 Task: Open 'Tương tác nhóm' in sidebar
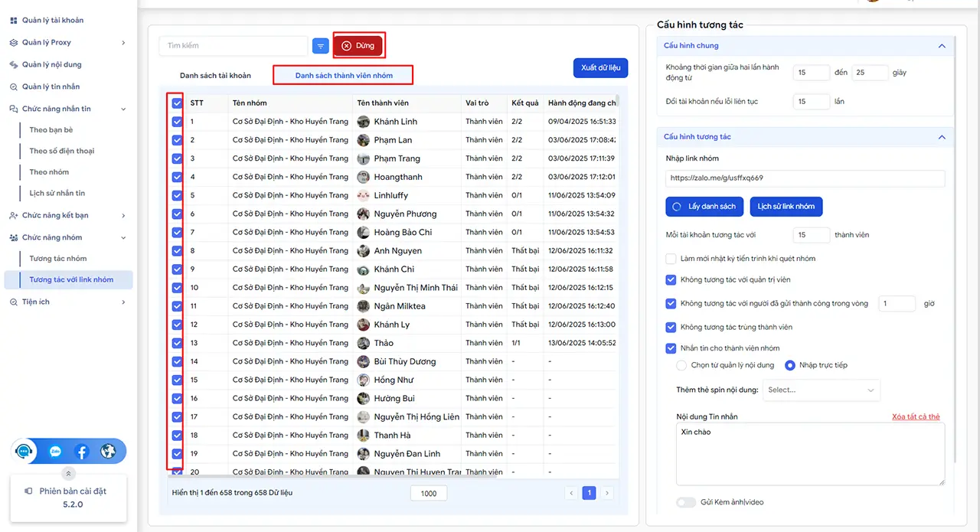(x=58, y=259)
